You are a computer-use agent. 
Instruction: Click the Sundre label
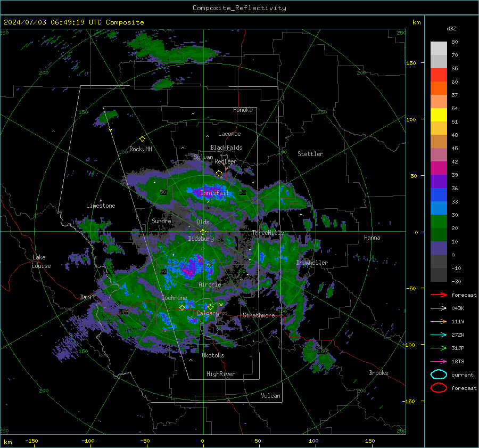click(x=161, y=221)
